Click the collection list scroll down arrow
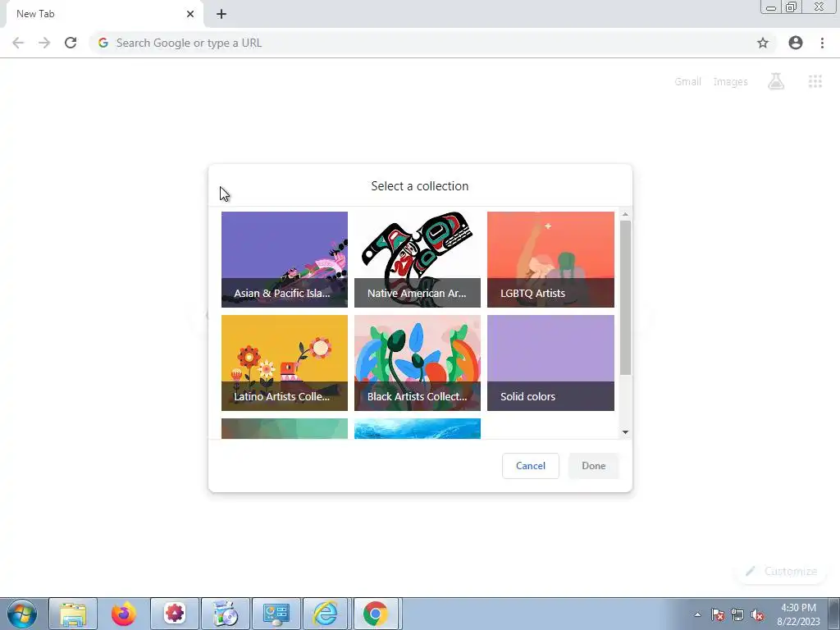Viewport: 840px width, 630px height. [x=625, y=431]
